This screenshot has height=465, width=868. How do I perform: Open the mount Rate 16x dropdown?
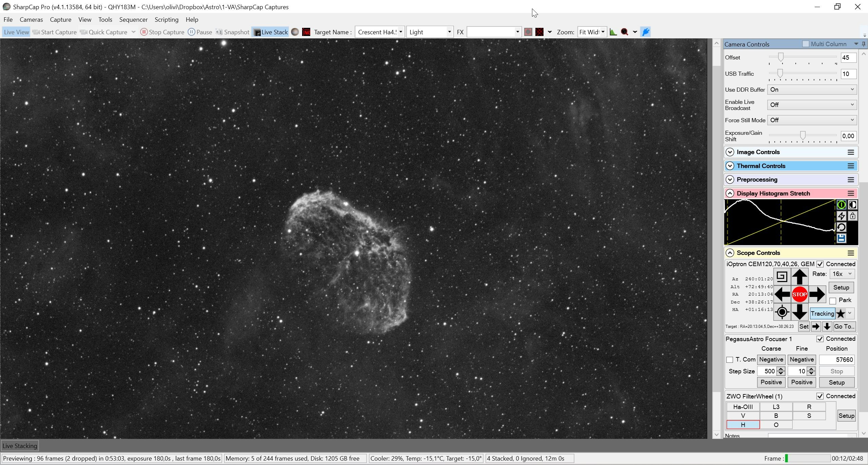click(x=842, y=274)
